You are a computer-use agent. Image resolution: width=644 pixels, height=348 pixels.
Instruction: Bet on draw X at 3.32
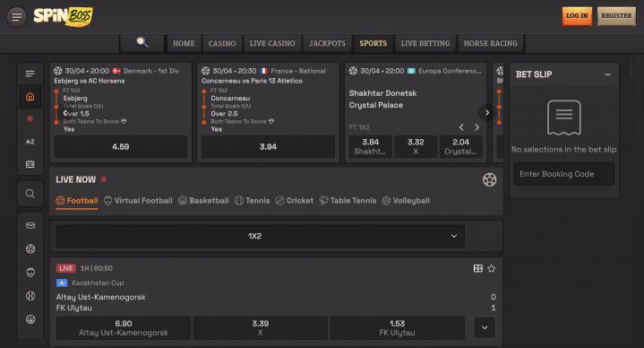pos(416,146)
